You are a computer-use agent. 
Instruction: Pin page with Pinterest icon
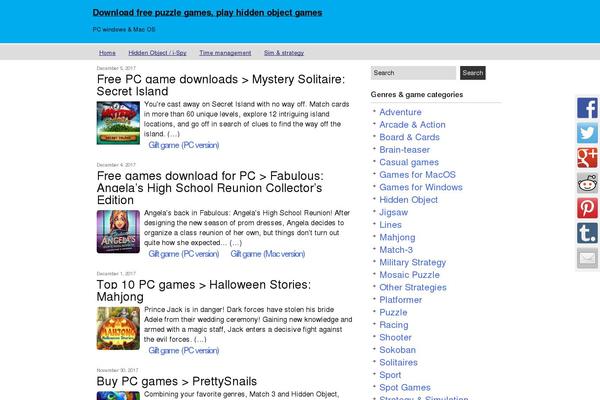click(x=587, y=208)
